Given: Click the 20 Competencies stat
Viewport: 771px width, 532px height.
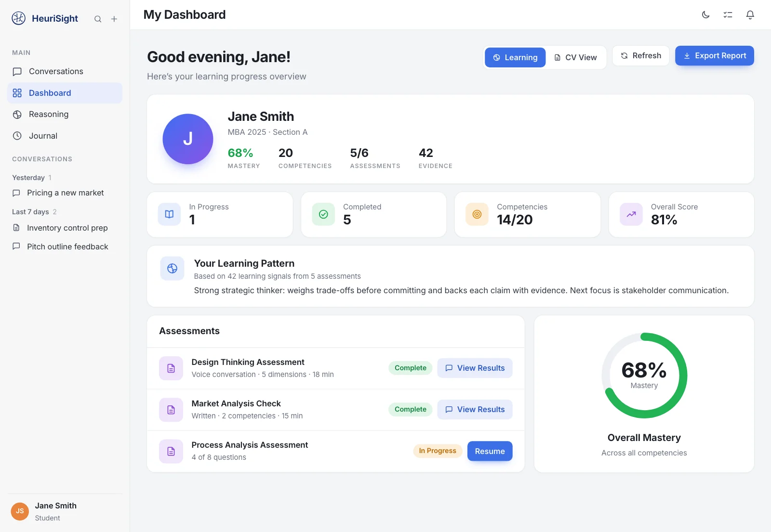Looking at the screenshot, I should click(305, 158).
